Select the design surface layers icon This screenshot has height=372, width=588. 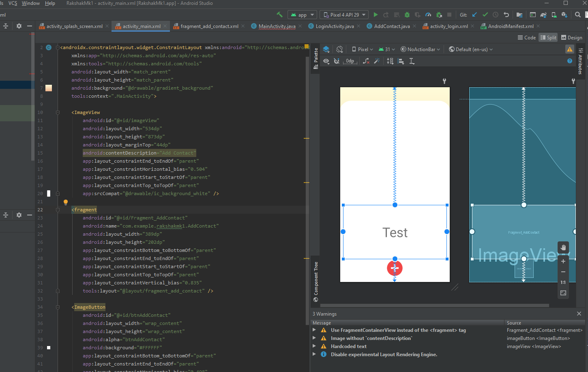[x=326, y=49]
